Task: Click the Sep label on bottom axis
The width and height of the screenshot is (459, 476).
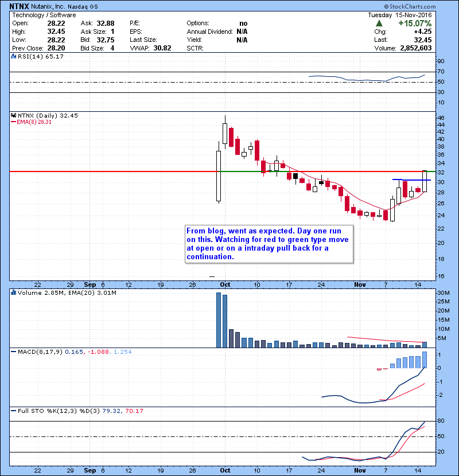Action: click(x=90, y=470)
